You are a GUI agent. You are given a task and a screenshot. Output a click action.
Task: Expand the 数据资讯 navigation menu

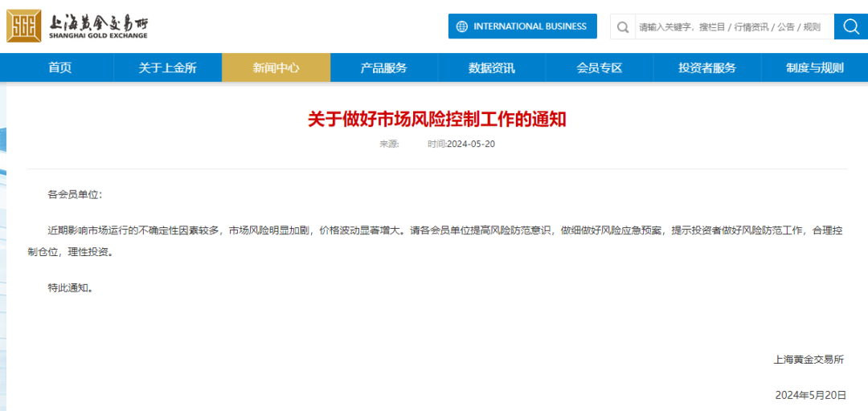pos(492,67)
